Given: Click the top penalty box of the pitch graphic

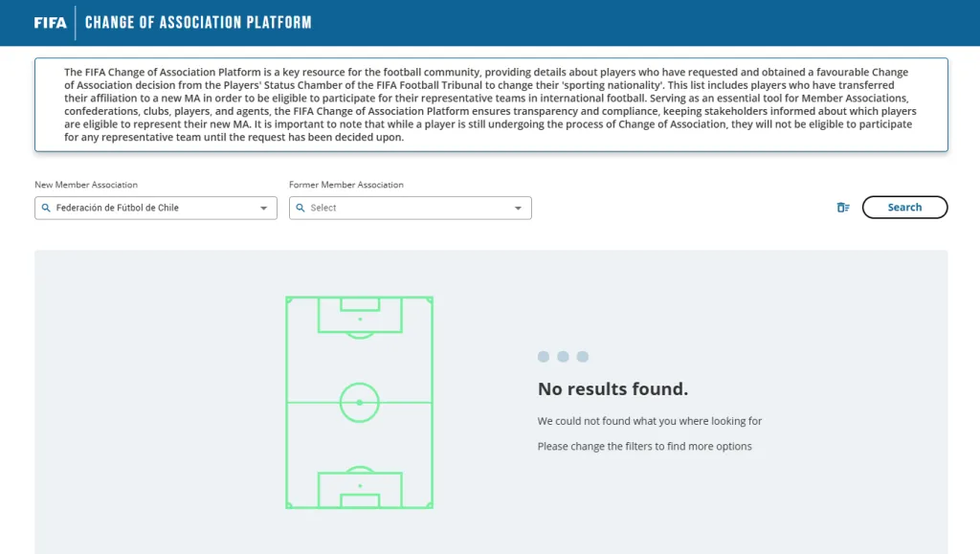Looking at the screenshot, I should click(x=360, y=316).
